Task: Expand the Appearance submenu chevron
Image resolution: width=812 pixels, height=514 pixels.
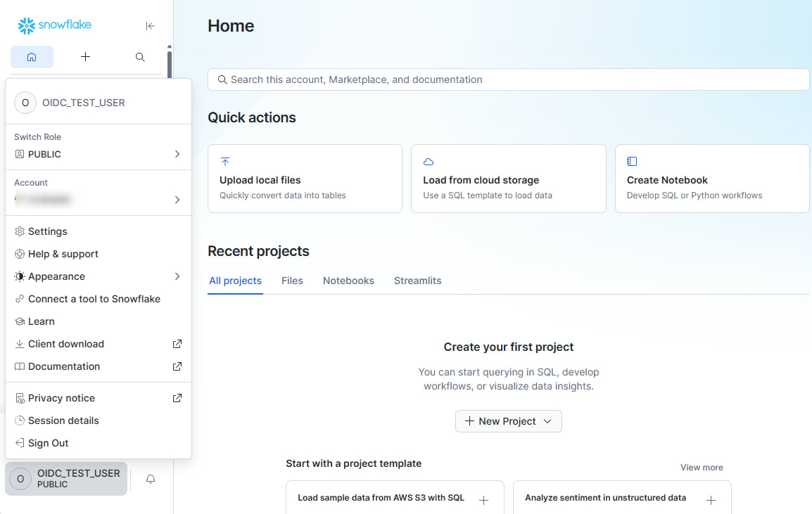Action: [x=177, y=276]
